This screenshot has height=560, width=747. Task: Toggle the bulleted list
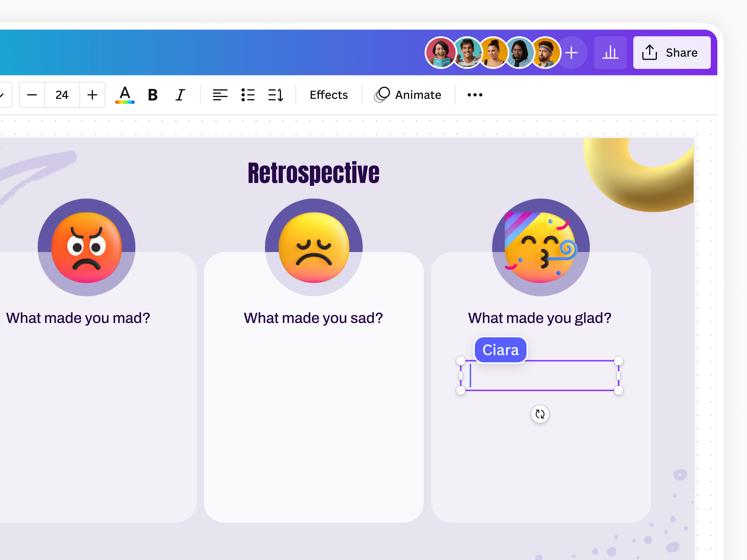[x=248, y=95]
